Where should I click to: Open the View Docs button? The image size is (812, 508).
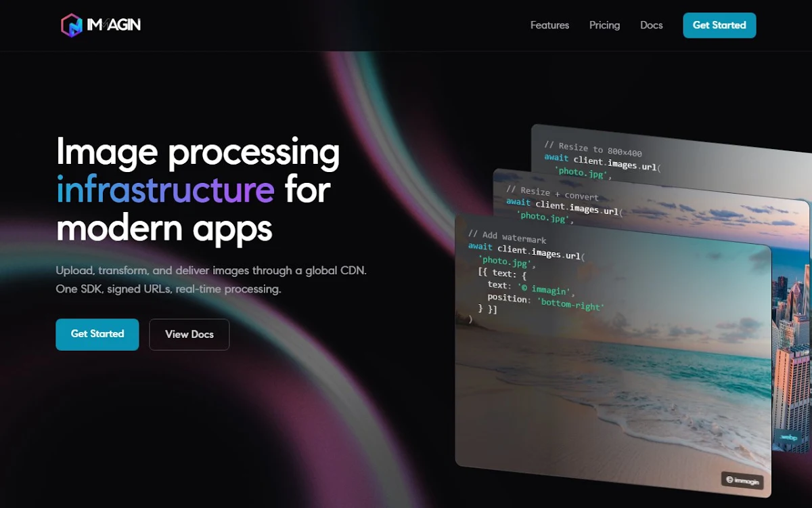189,335
